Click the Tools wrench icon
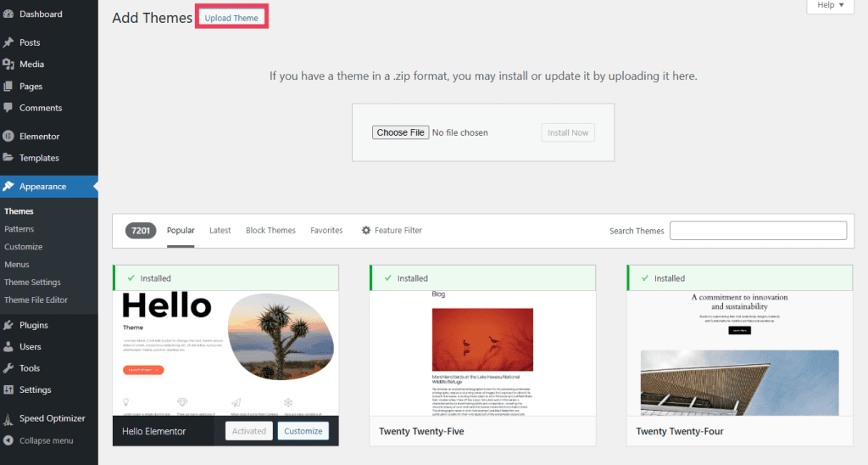Viewport: 868px width, 465px height. [x=8, y=368]
